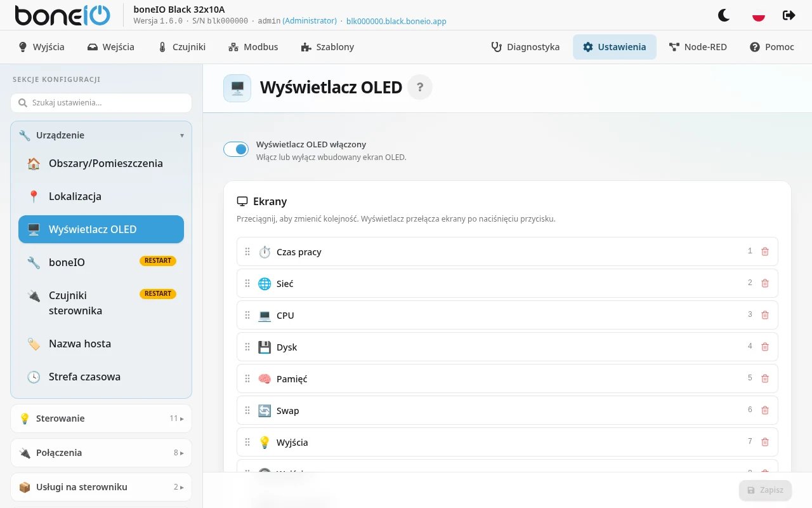This screenshot has height=508, width=812.
Task: Click the logout arrow icon
Action: click(x=789, y=15)
